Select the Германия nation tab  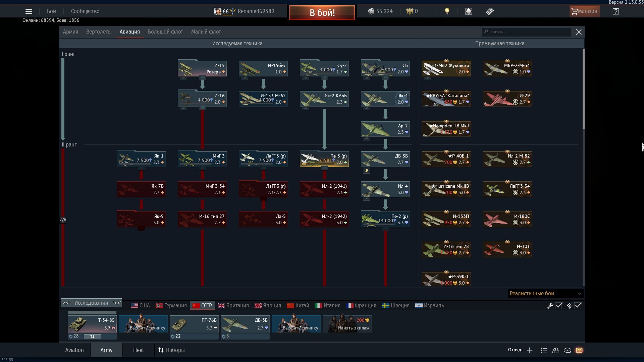171,306
